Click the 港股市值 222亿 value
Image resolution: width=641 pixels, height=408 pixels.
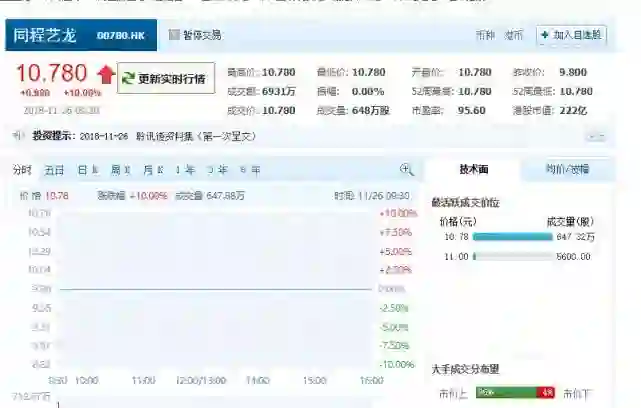click(x=573, y=111)
